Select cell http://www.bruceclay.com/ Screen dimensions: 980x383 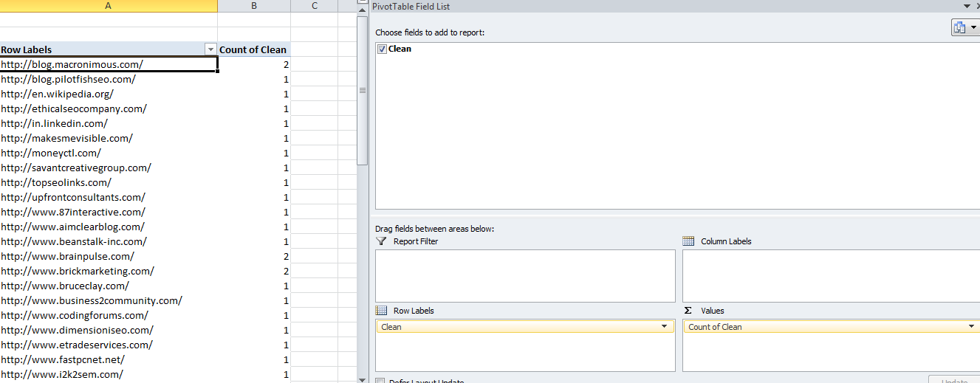coord(109,286)
